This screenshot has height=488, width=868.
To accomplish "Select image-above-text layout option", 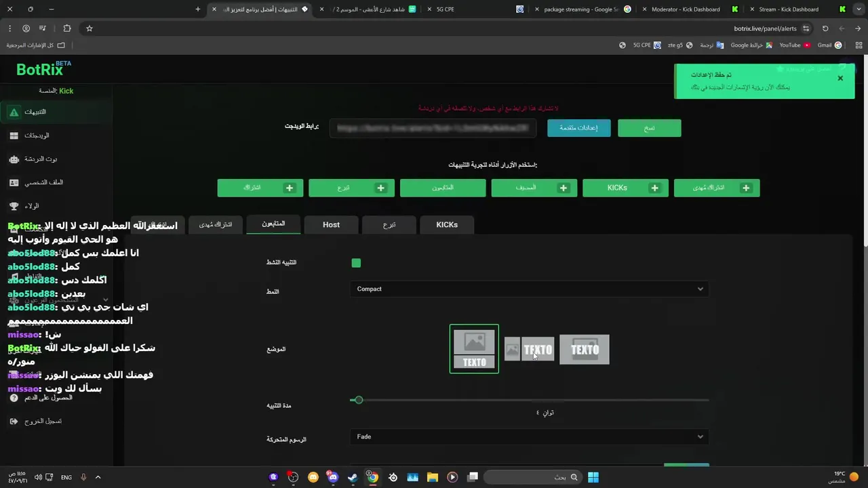I will [x=474, y=349].
